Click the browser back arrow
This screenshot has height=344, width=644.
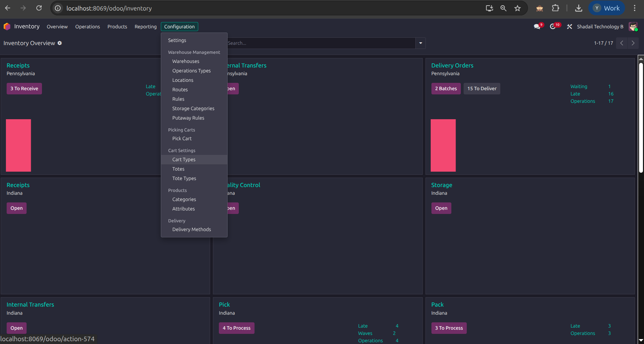[8, 8]
